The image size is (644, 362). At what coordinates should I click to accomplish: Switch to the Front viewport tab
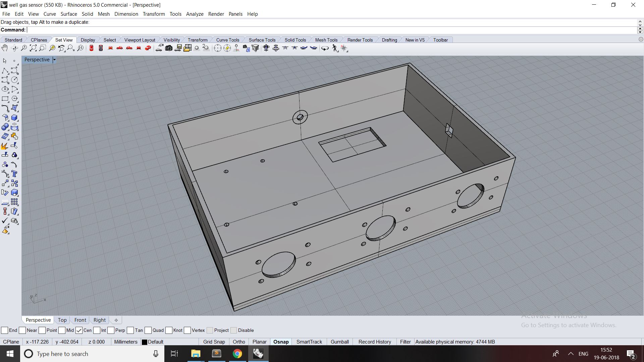tap(80, 320)
